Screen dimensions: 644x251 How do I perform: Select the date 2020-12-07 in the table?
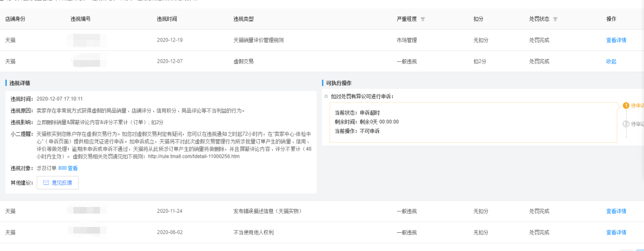[170, 61]
